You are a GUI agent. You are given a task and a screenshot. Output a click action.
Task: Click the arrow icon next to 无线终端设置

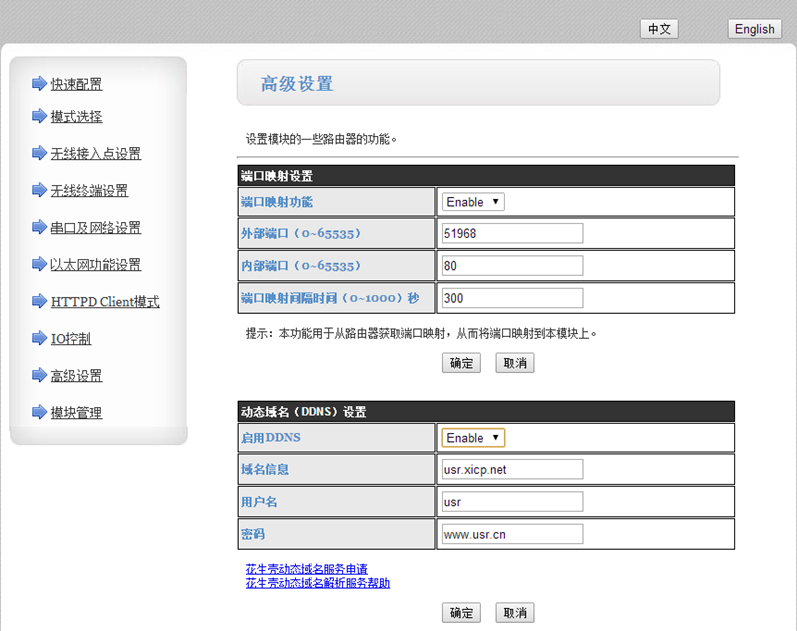pyautogui.click(x=39, y=190)
